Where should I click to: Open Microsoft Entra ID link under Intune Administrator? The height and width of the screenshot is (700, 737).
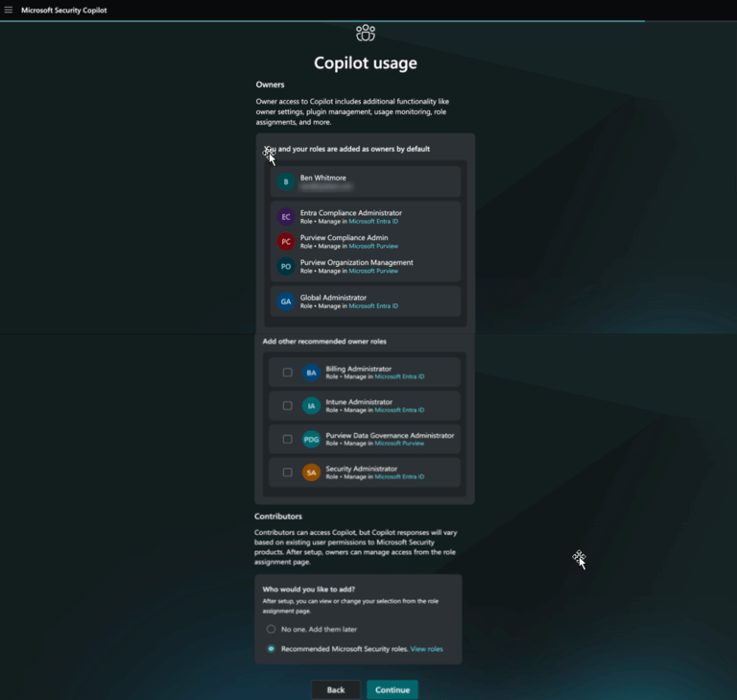[x=399, y=410]
